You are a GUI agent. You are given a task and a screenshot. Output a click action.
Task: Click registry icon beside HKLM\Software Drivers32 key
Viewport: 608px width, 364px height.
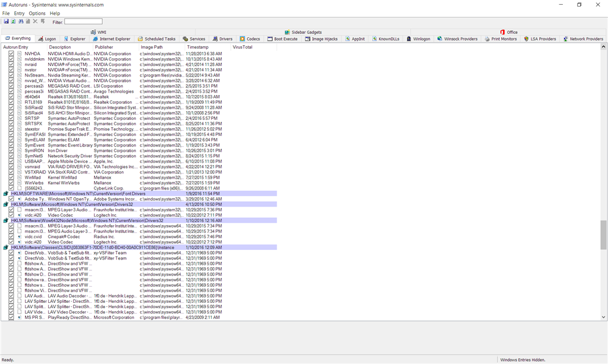(5, 204)
